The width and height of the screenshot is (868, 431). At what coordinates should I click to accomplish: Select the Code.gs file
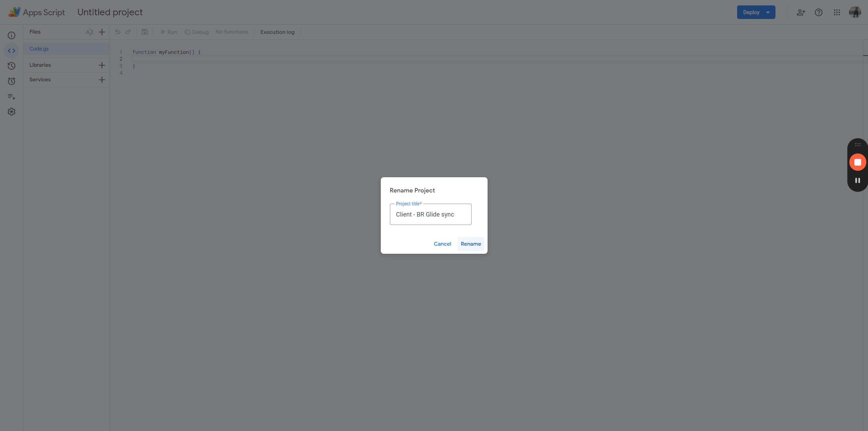[66, 49]
